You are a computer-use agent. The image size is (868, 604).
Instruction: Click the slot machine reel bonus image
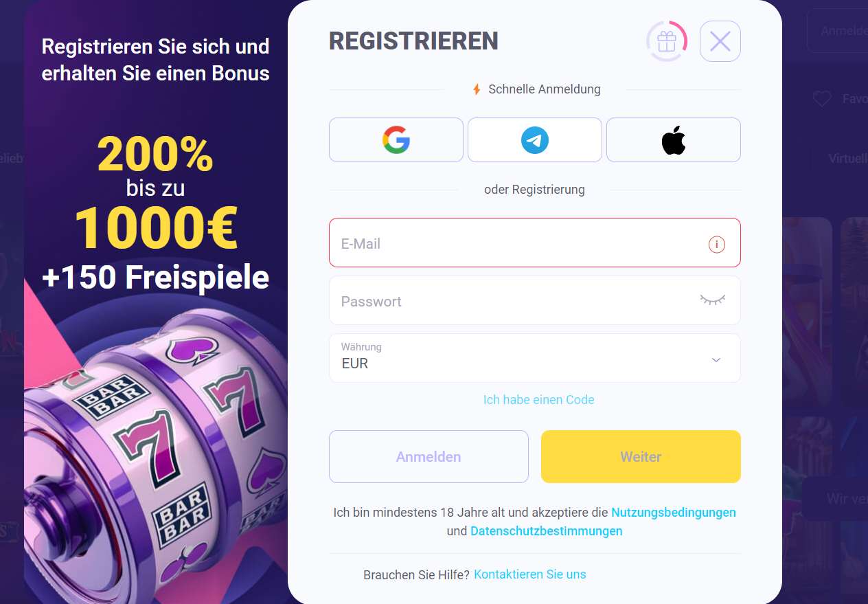tap(155, 454)
